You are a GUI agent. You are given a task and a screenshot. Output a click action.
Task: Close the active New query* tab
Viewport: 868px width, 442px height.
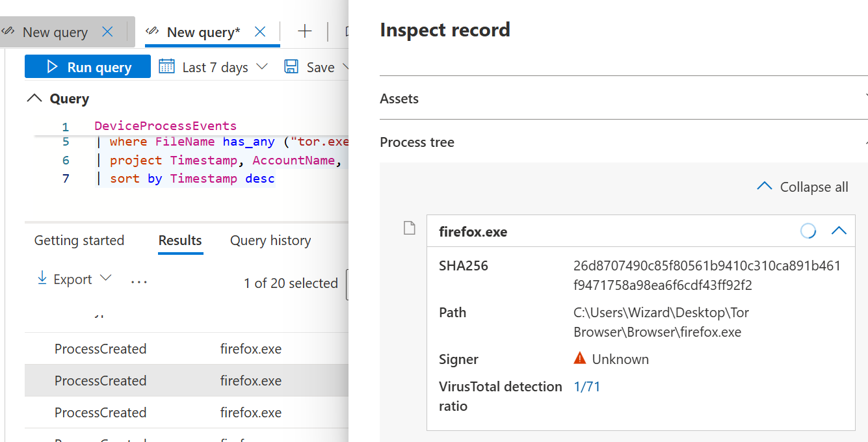[x=259, y=32]
